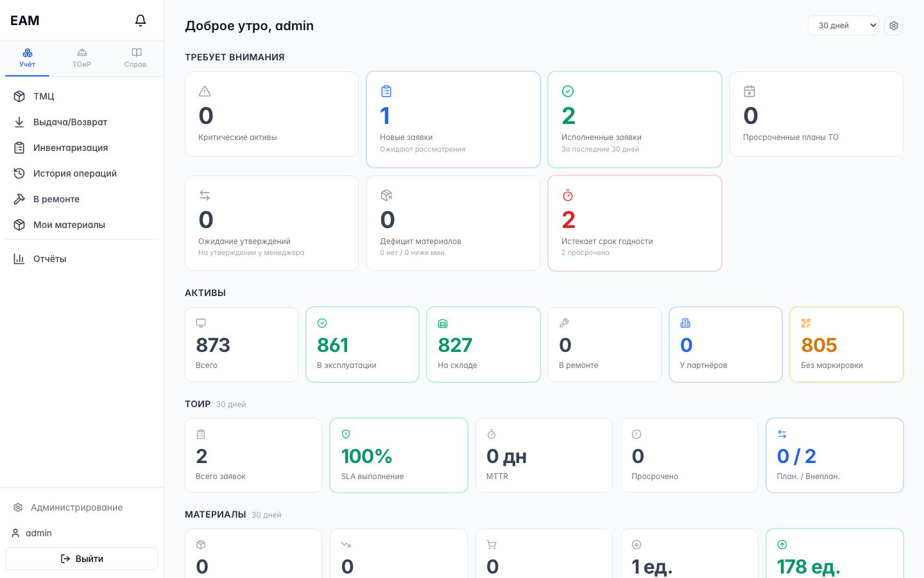The width and height of the screenshot is (924, 578).
Task: Click the ТМЦ box icon in sidebar
Action: coord(19,96)
